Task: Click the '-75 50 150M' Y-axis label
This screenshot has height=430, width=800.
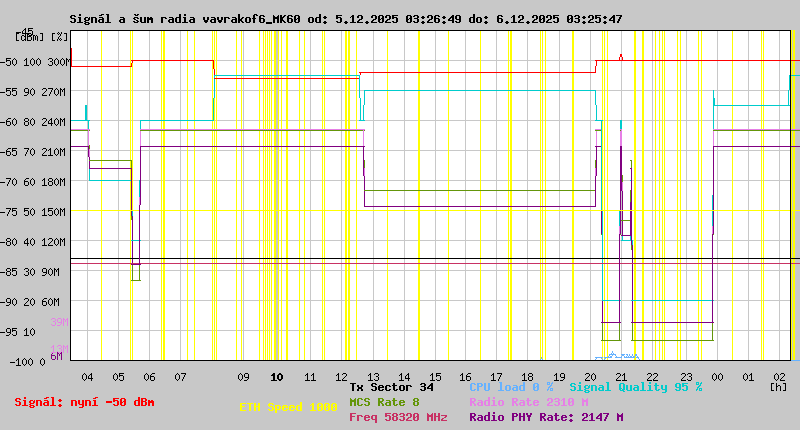Action: pos(36,212)
